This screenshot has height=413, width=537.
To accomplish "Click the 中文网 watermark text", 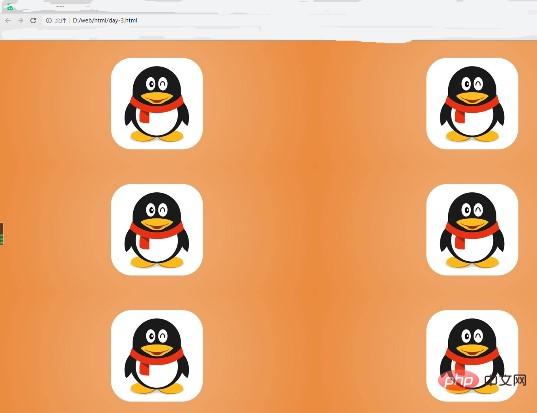I will point(505,380).
